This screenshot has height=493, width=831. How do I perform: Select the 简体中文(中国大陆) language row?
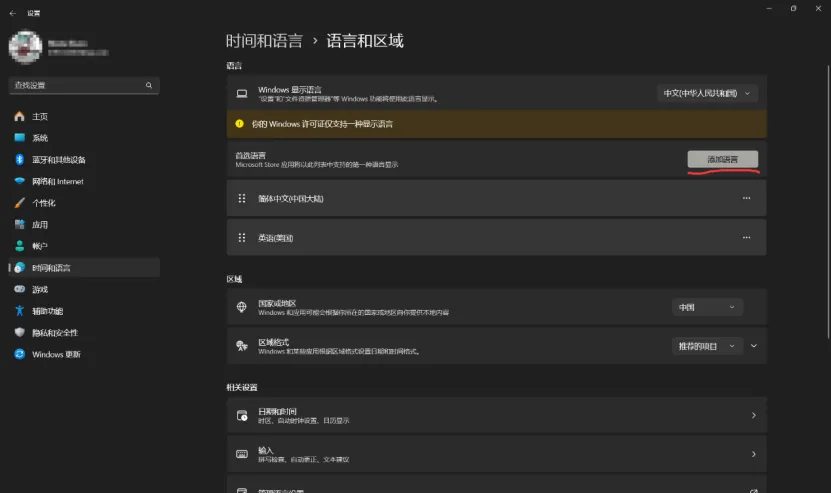click(496, 198)
